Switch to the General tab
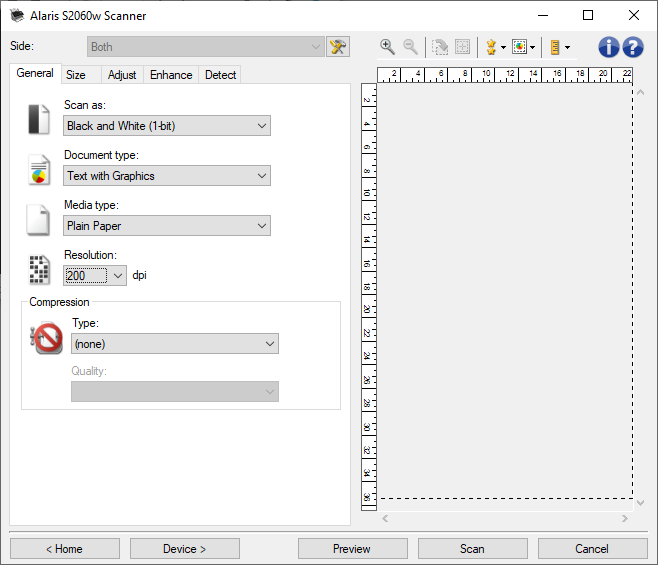This screenshot has width=658, height=565. tap(35, 73)
